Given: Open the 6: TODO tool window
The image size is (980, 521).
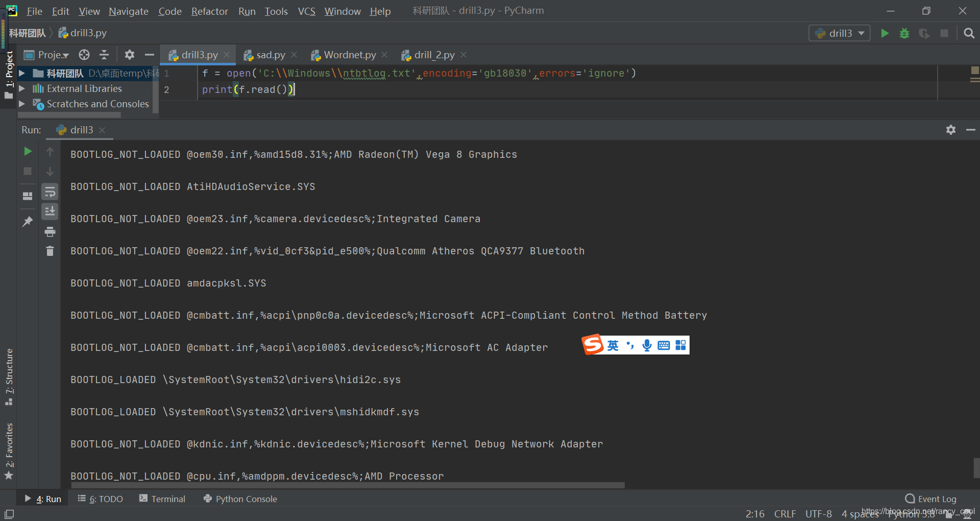Looking at the screenshot, I should [100, 499].
